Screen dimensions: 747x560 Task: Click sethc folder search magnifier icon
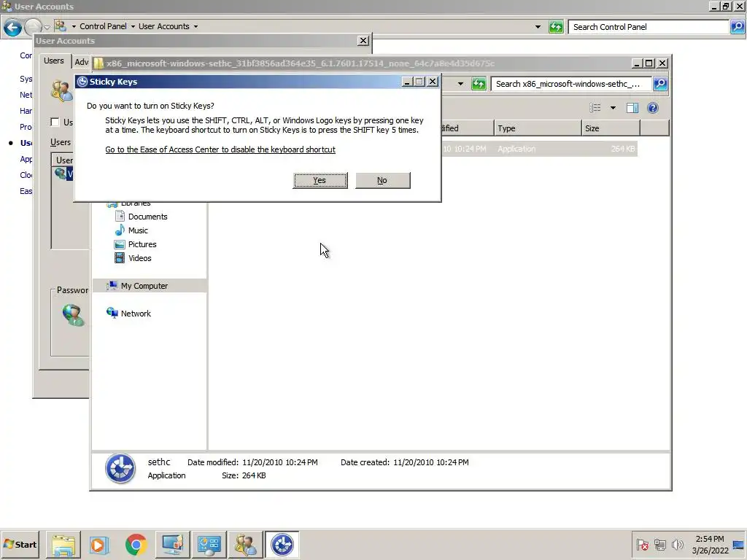[659, 84]
